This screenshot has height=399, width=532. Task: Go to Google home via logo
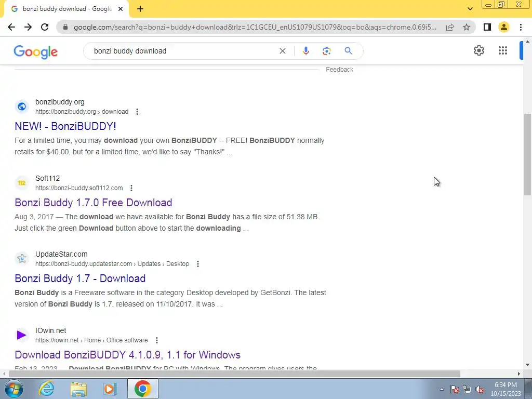tap(36, 51)
